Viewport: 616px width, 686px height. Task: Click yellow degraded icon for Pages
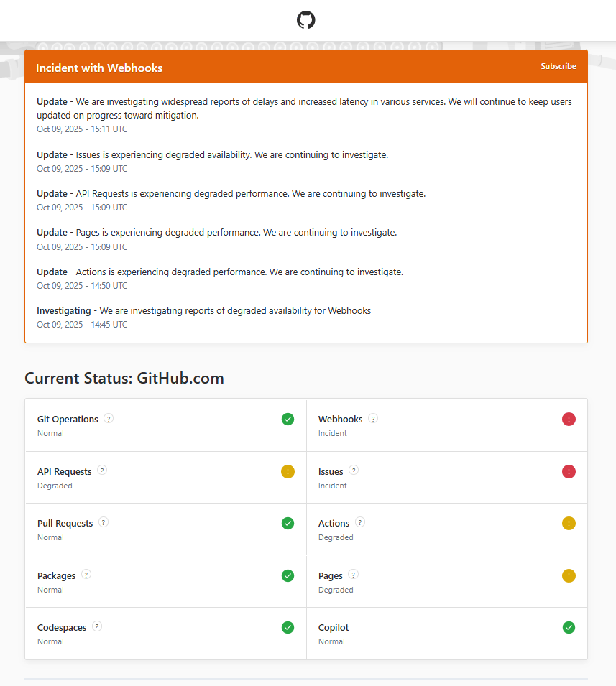click(x=569, y=575)
